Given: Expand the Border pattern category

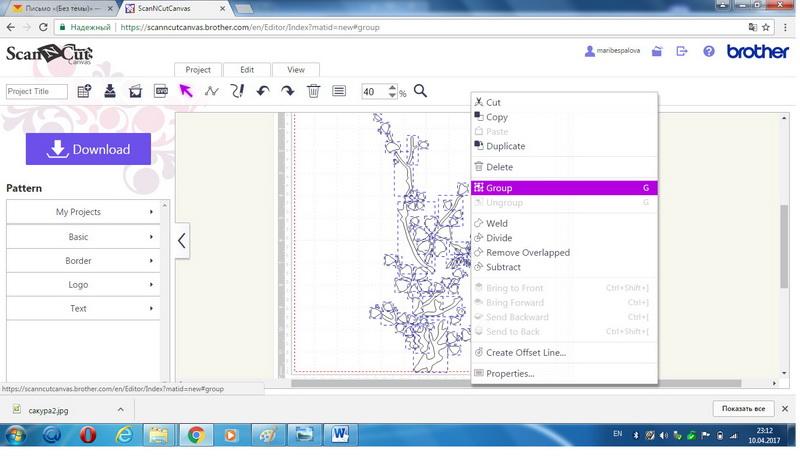Looking at the screenshot, I should [x=83, y=261].
